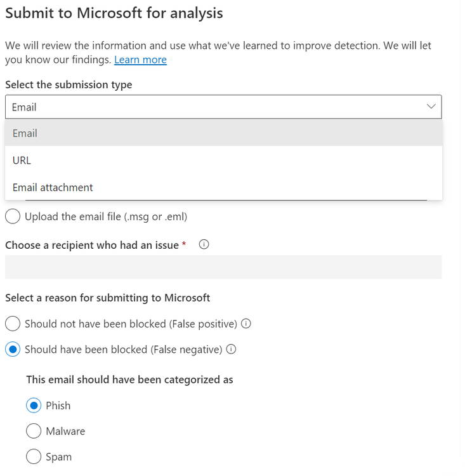Viewport: 465px width, 476px height.
Task: Choose the Malware category radio button
Action: [x=34, y=432]
